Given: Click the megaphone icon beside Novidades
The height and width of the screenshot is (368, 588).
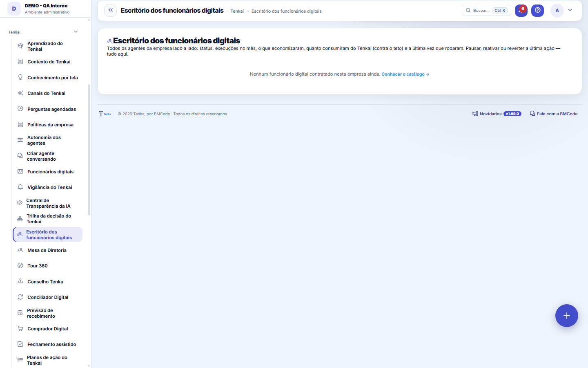Looking at the screenshot, I should [475, 114].
